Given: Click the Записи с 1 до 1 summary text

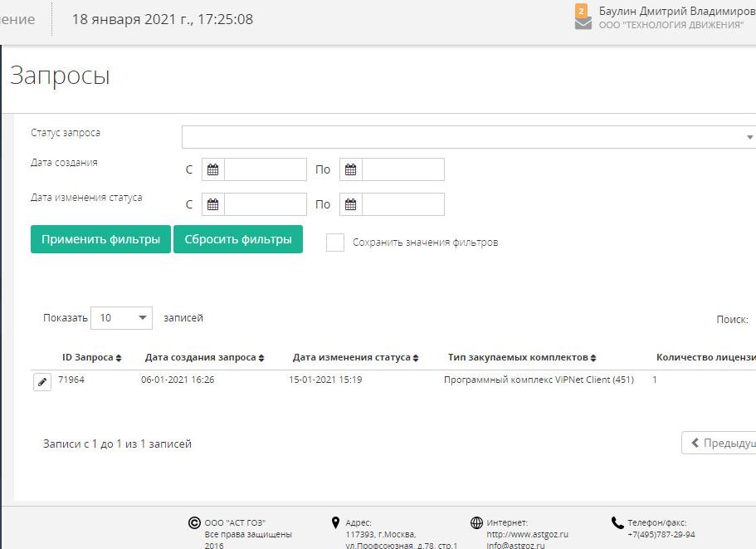Looking at the screenshot, I should point(117,444).
